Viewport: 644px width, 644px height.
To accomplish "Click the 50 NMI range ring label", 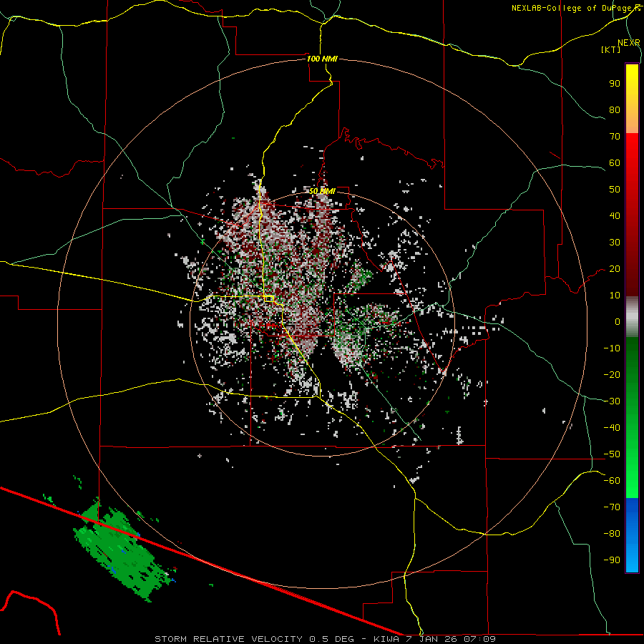I will pyautogui.click(x=322, y=191).
